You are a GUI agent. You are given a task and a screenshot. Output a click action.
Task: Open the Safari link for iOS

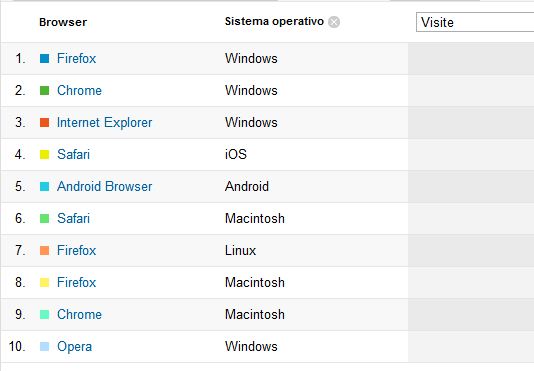(x=74, y=154)
